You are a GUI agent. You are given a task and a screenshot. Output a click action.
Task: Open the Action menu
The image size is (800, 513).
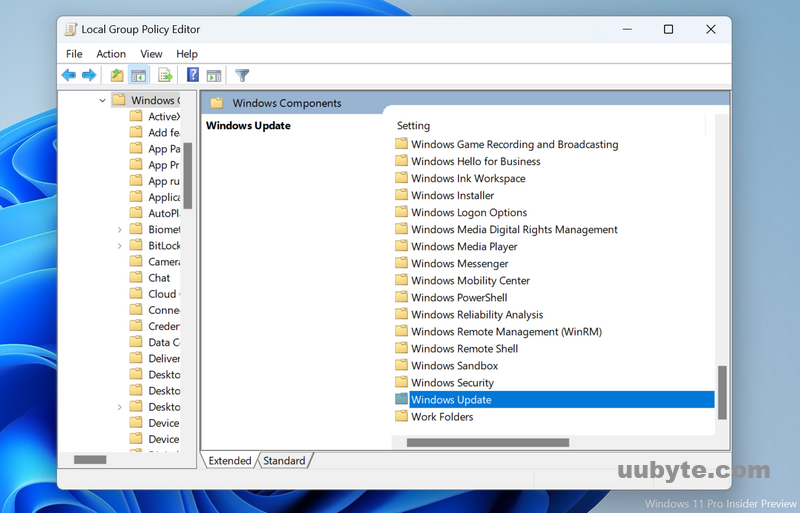111,54
